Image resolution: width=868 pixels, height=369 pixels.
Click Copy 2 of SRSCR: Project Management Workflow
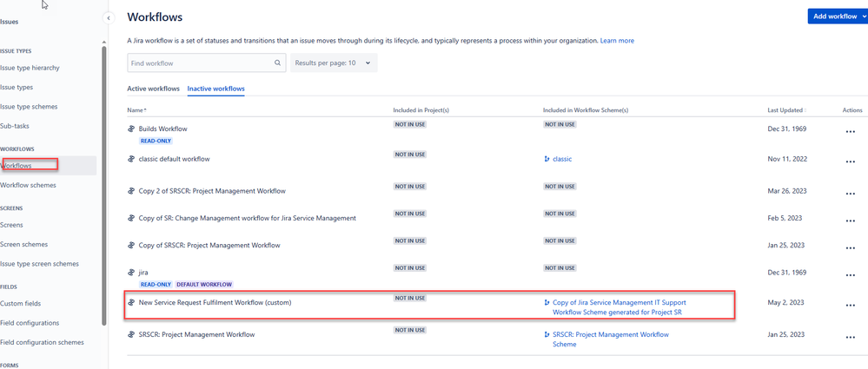[212, 191]
